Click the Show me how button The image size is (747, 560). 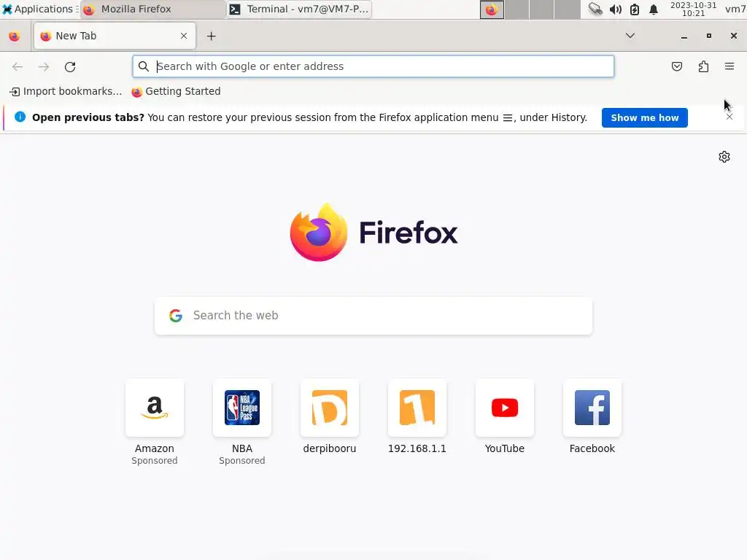[644, 117]
